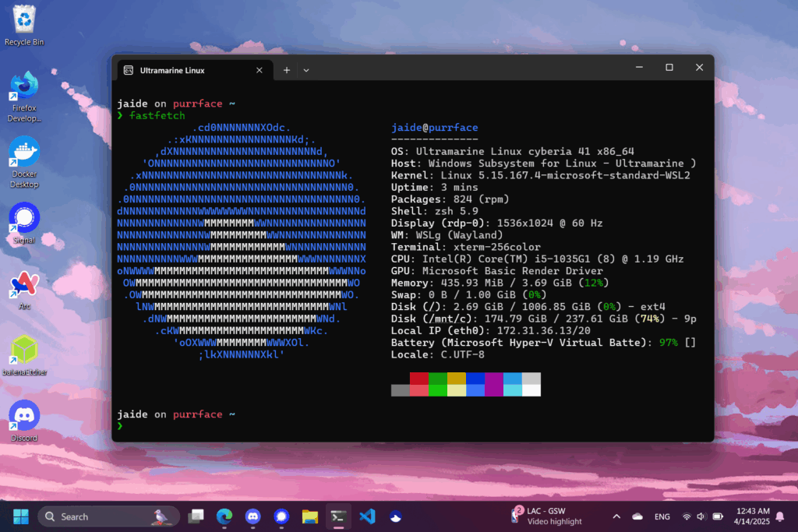Image resolution: width=798 pixels, height=532 pixels.
Task: Switch to Signal in the taskbar
Action: (281, 516)
